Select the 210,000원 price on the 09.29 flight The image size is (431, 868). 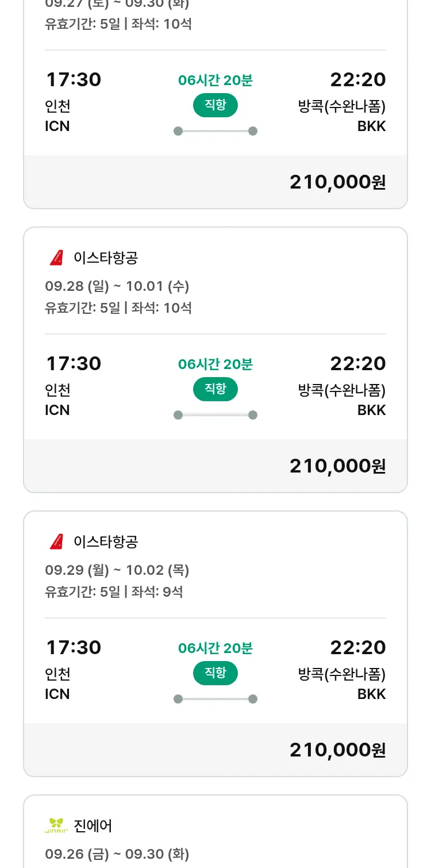coord(337,750)
